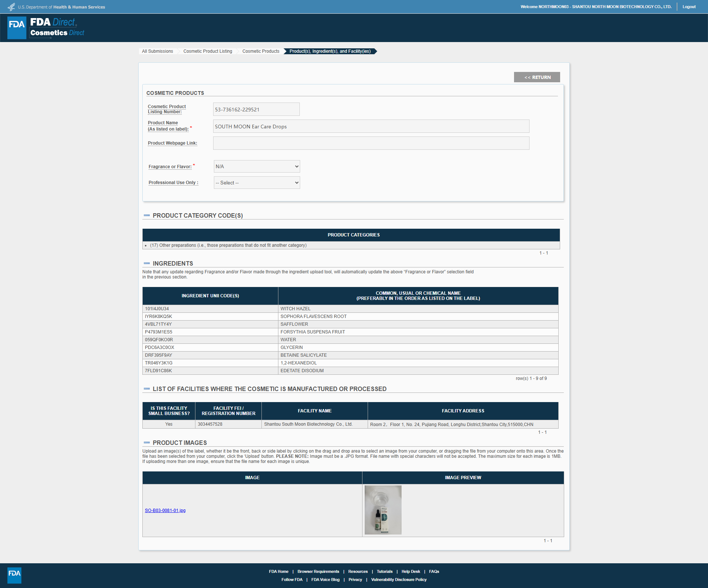Go to All Submissions breadcrumb

click(x=157, y=51)
